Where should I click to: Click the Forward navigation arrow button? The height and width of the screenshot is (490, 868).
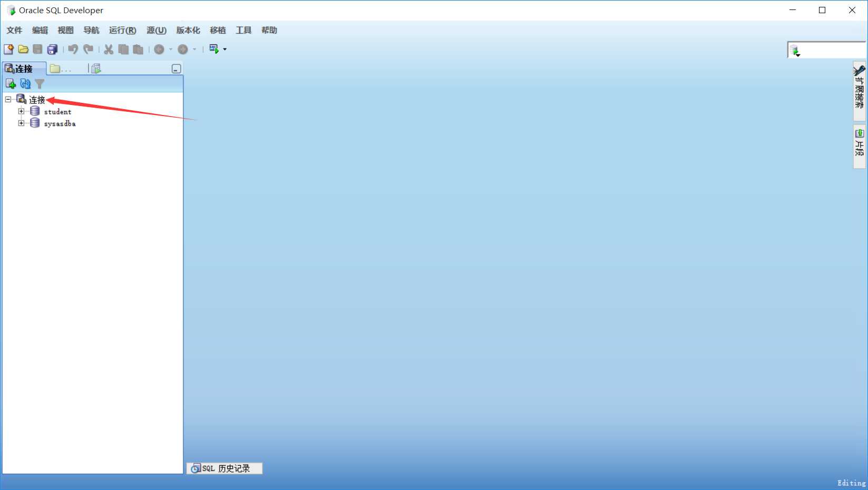click(183, 49)
